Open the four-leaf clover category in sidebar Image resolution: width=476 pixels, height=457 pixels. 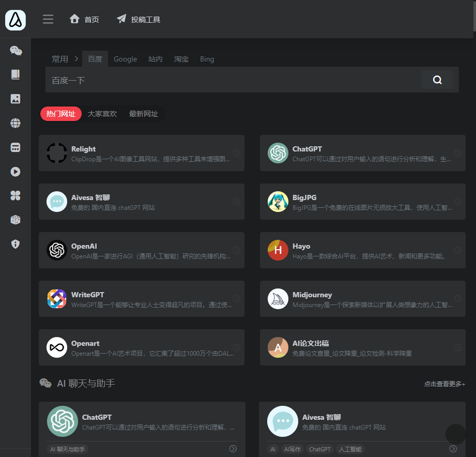click(x=16, y=195)
